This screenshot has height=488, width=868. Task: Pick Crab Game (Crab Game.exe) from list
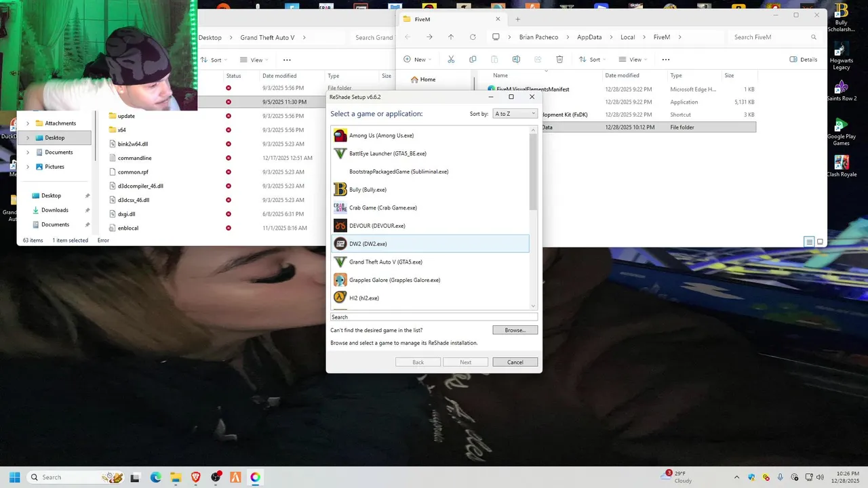[430, 208]
